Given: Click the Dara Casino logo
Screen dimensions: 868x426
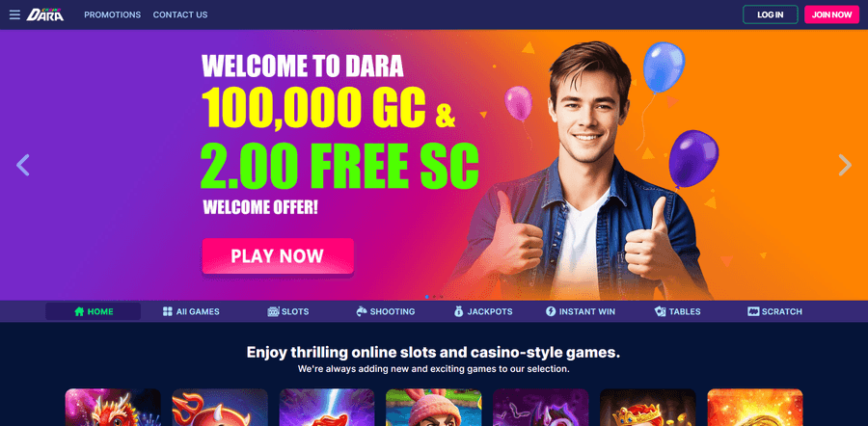Looking at the screenshot, I should (44, 14).
